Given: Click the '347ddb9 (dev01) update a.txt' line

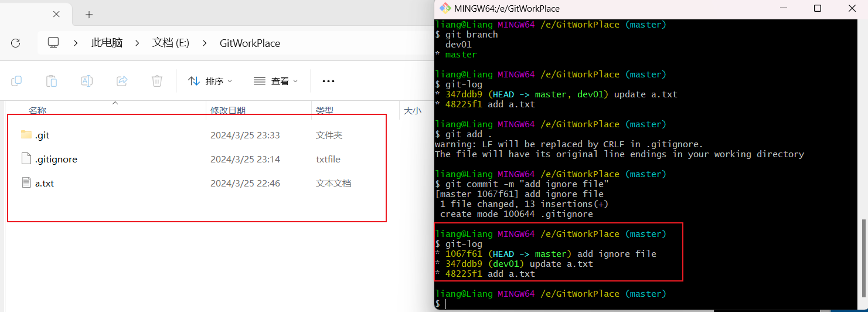Looking at the screenshot, I should point(514,264).
